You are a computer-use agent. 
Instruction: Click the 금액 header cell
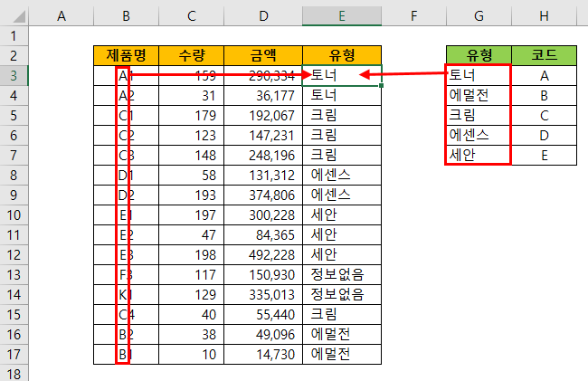[263, 56]
